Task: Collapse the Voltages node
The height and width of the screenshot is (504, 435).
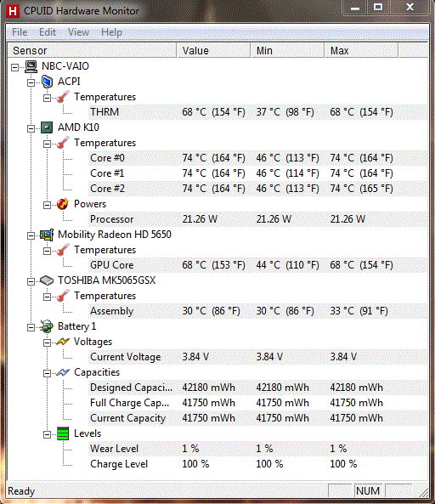Action: [x=47, y=343]
